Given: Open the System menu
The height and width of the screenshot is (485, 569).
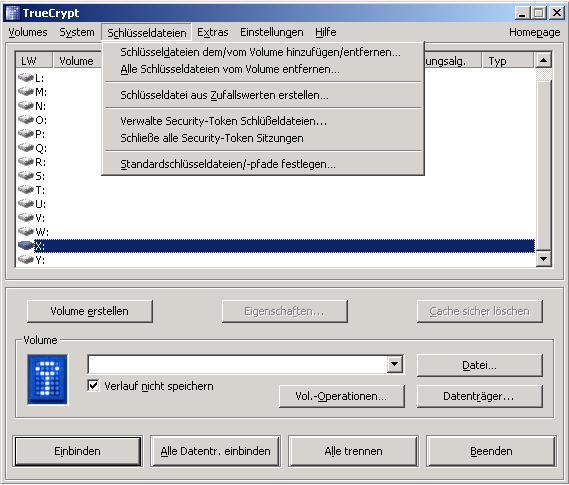Looking at the screenshot, I should coord(77,32).
